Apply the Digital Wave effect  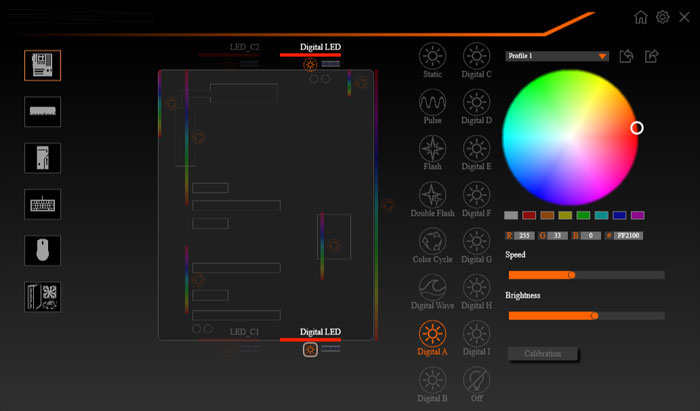pyautogui.click(x=433, y=287)
